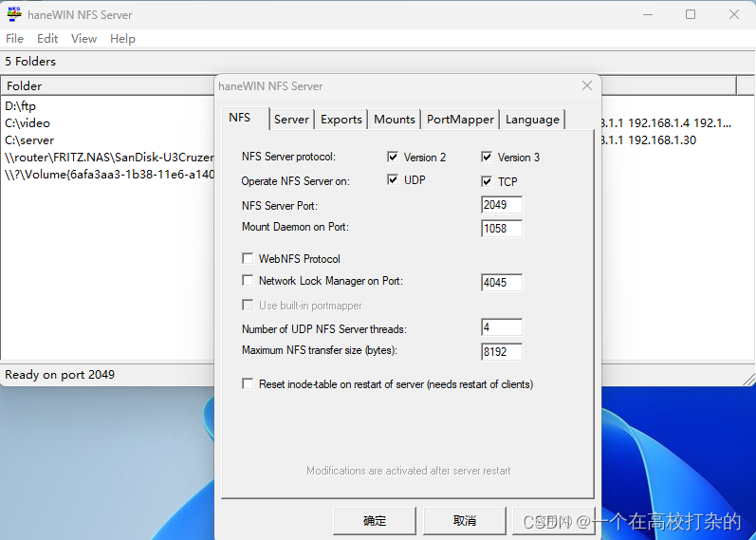Open the Mounts tab
Screen dimensions: 756x540
coord(394,120)
